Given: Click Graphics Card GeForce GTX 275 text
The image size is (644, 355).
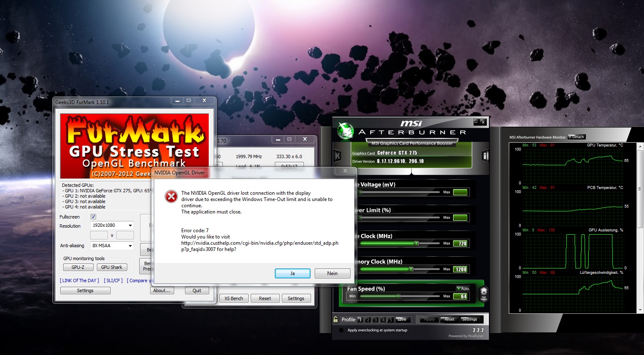Looking at the screenshot, I should tap(385, 153).
